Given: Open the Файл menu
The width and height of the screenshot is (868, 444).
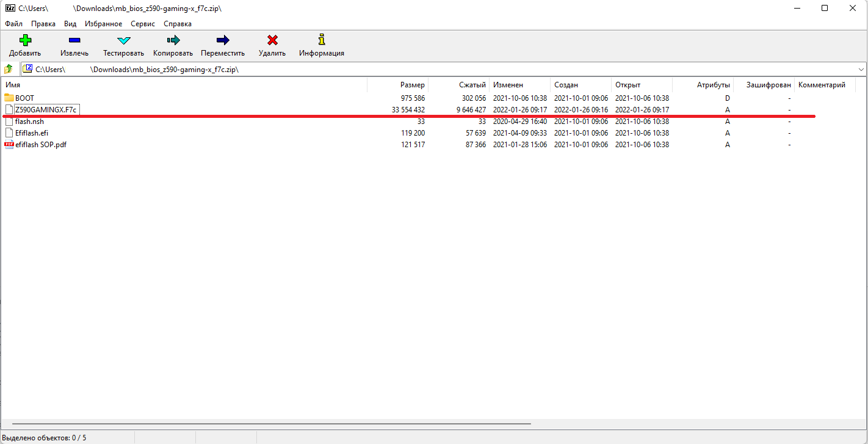Looking at the screenshot, I should click(13, 24).
